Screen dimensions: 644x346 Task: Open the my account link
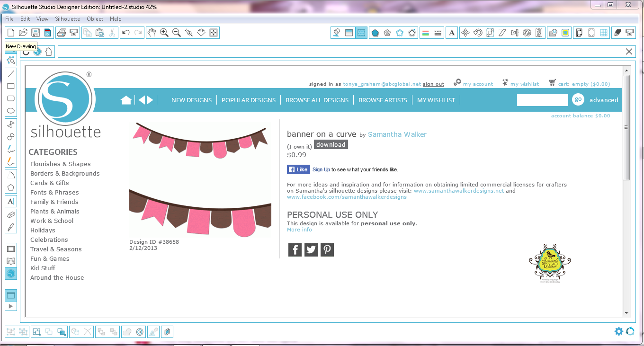(478, 84)
